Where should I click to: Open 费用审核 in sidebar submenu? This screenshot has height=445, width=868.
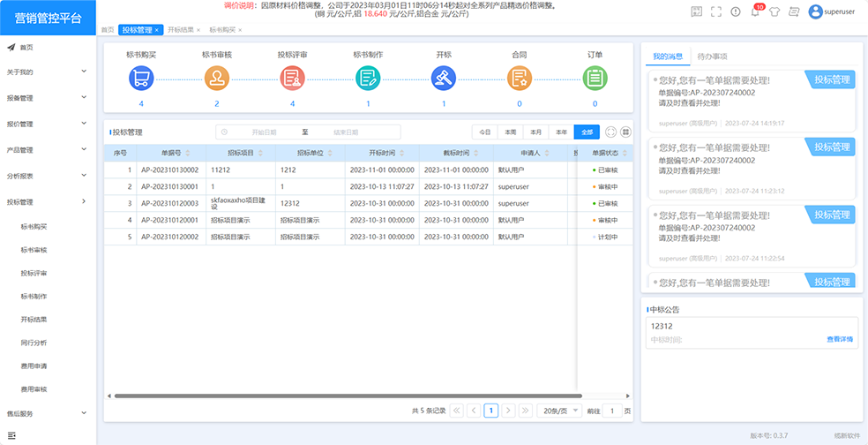coord(34,389)
